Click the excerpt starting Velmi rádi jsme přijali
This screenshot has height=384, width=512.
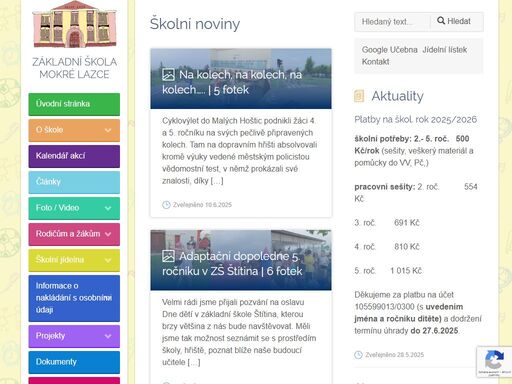(x=239, y=332)
